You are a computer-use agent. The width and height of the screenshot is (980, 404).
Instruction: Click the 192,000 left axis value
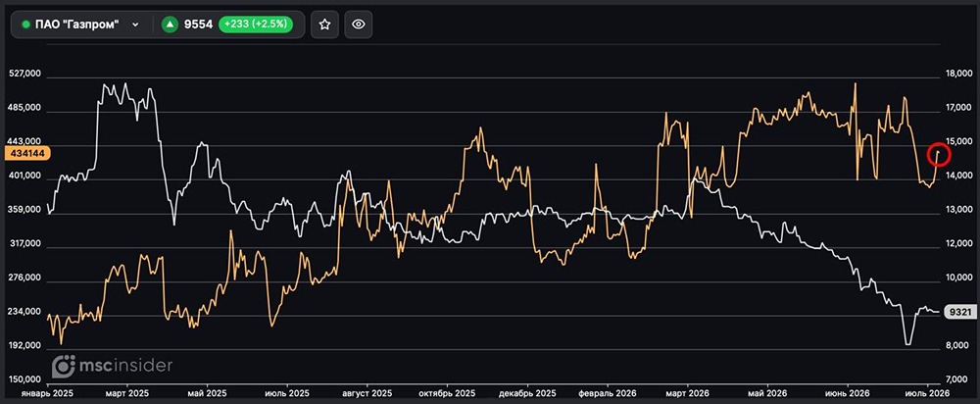point(25,346)
